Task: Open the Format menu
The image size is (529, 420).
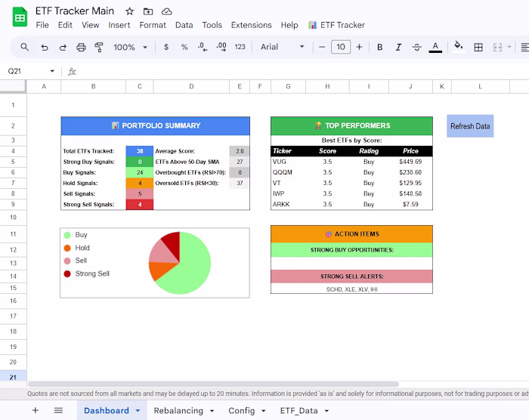Action: point(153,25)
